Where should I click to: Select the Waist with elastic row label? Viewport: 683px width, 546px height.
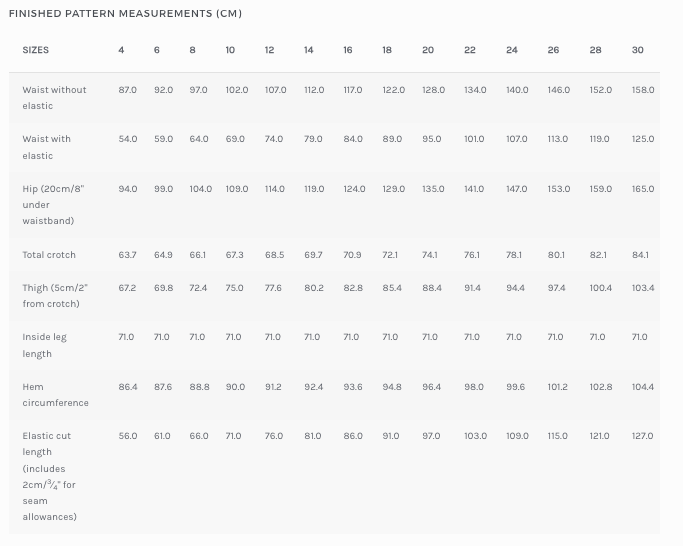(47, 147)
